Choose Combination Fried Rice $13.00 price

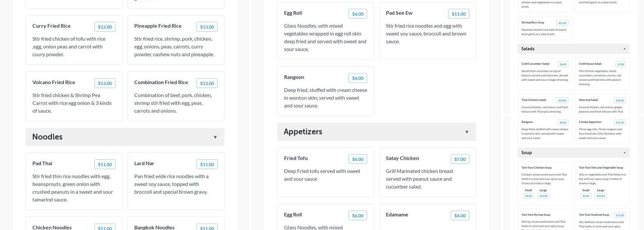[207, 83]
